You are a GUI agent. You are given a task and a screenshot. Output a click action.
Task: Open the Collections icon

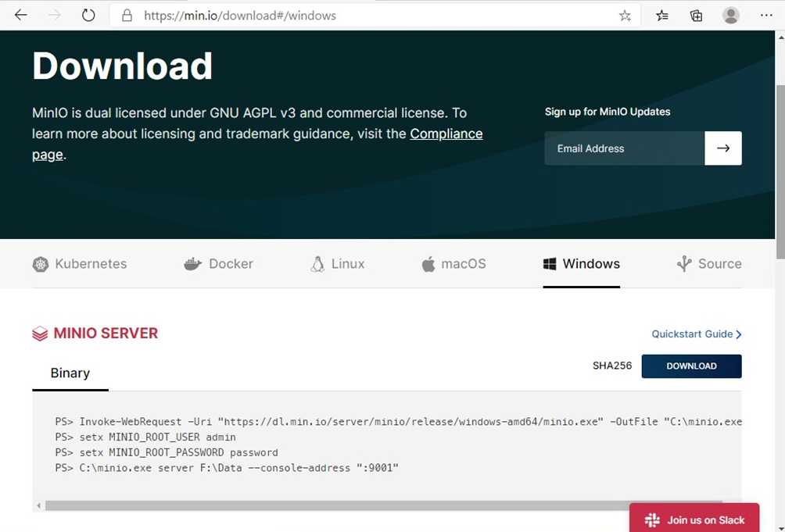[x=696, y=16]
